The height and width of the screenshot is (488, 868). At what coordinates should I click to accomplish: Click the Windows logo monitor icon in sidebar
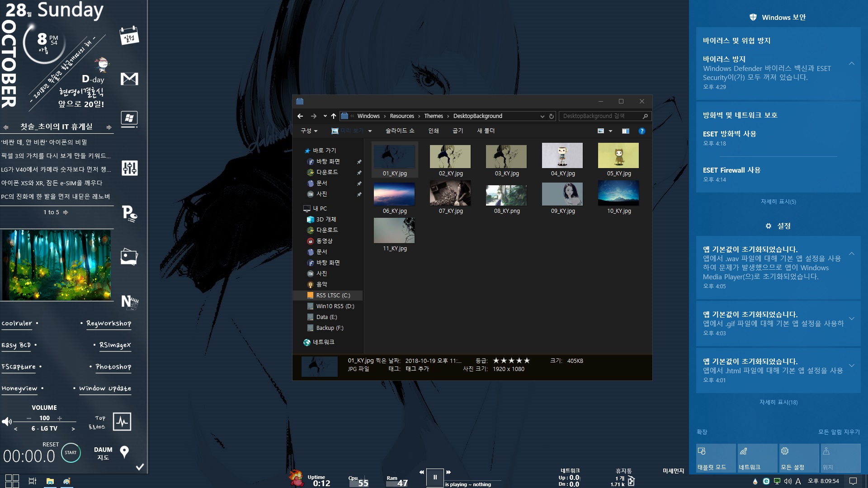(129, 119)
